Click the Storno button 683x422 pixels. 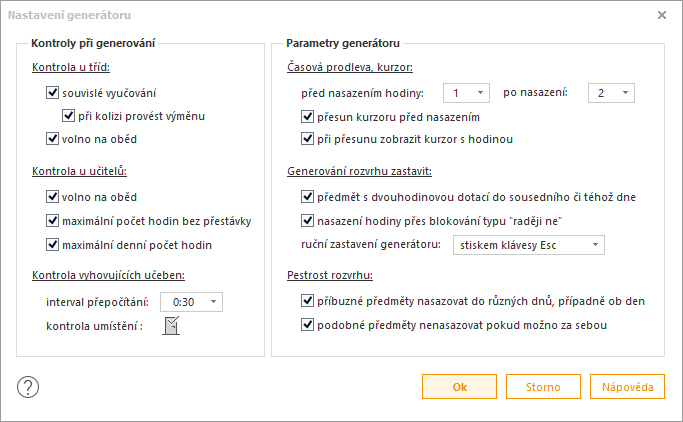point(543,387)
